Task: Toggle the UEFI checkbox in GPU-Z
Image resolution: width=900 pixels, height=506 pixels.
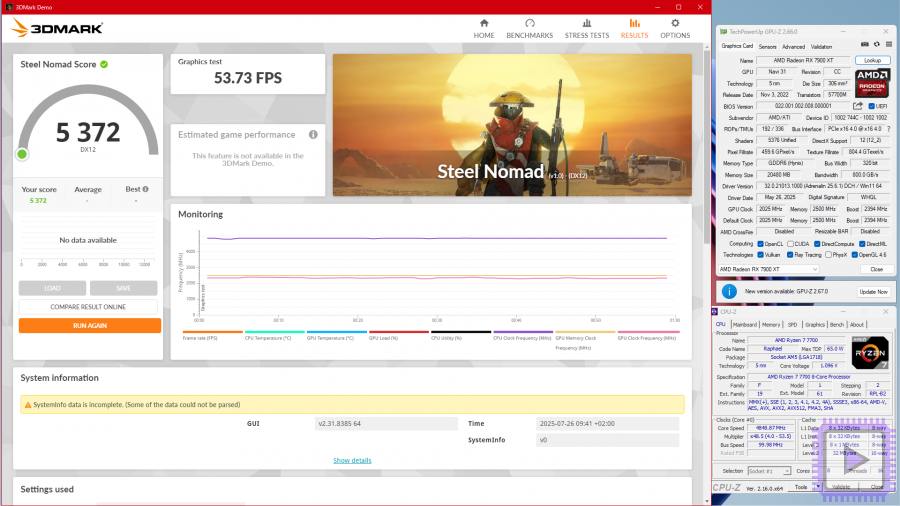Action: (x=871, y=106)
